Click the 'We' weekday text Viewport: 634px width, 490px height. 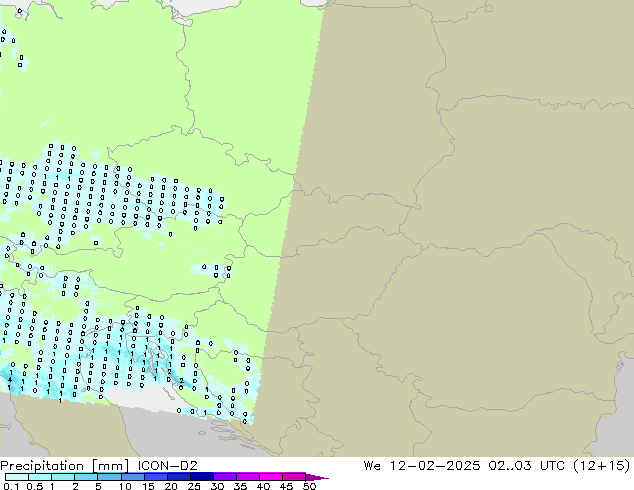point(372,466)
